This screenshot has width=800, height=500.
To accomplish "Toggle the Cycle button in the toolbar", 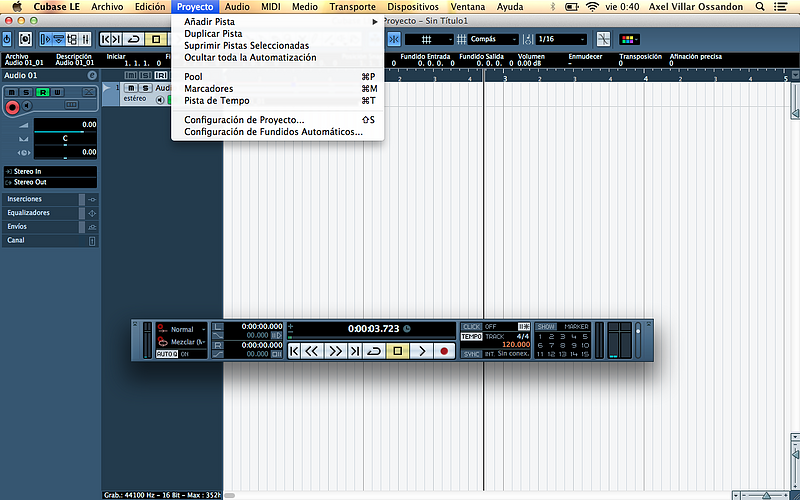I will click(x=134, y=39).
